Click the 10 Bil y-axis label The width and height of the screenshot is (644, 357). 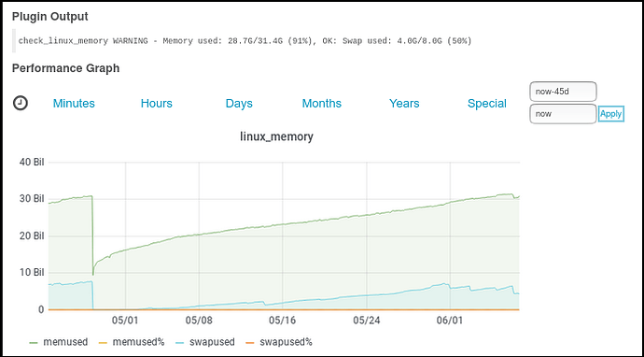[x=32, y=273]
